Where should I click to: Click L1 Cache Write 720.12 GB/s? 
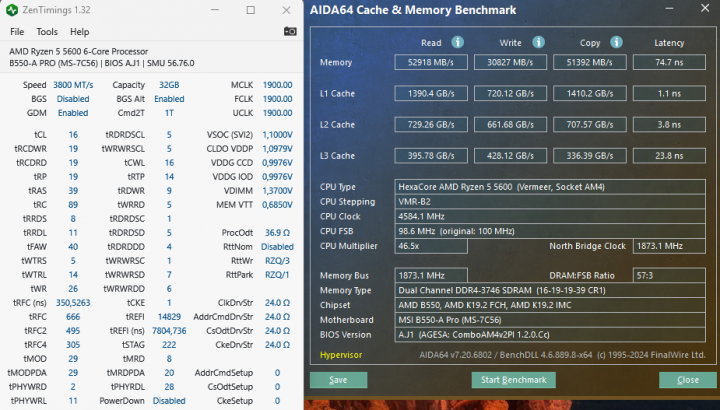pos(510,93)
